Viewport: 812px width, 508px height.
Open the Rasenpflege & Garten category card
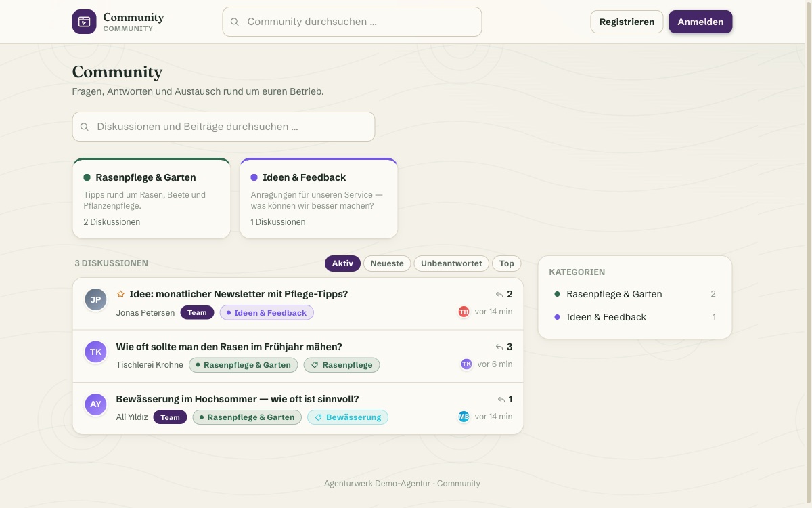[x=152, y=198]
